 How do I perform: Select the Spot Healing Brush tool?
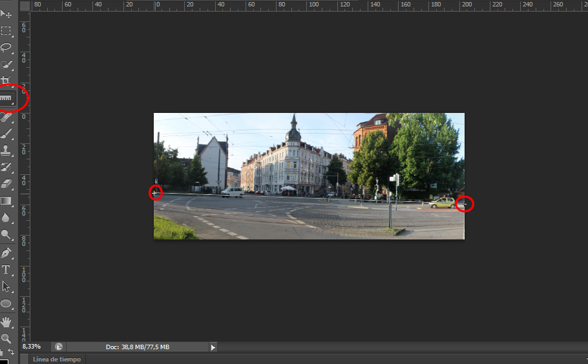[6, 117]
